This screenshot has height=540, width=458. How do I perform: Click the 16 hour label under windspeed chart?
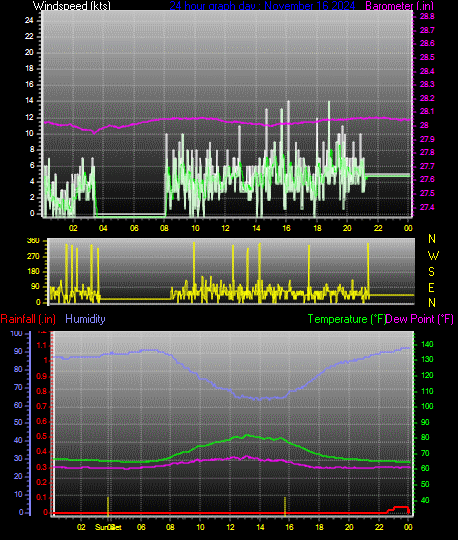point(287,228)
